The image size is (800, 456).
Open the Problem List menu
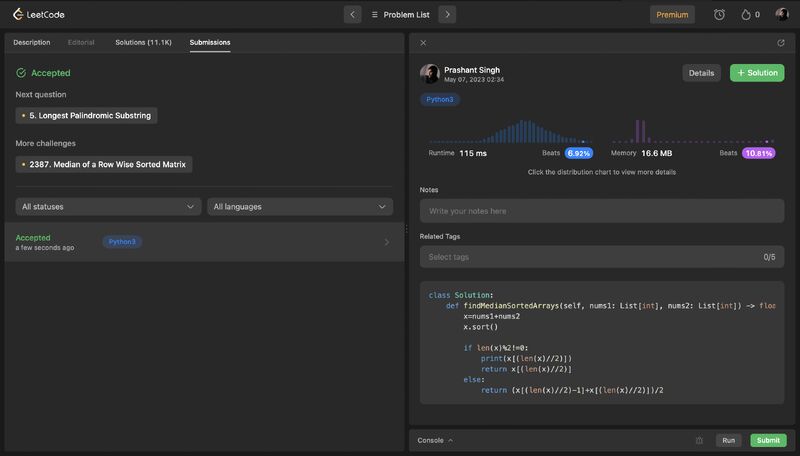coord(401,15)
